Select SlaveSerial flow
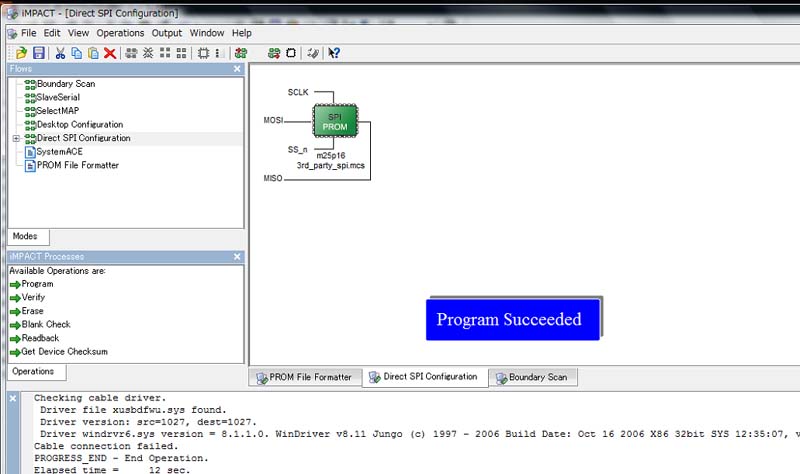 (58, 97)
